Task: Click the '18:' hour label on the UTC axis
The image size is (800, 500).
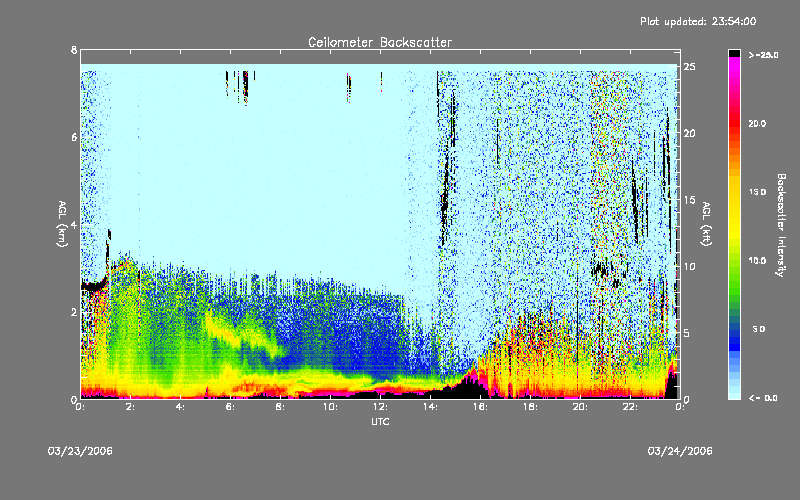Action: coord(530,407)
